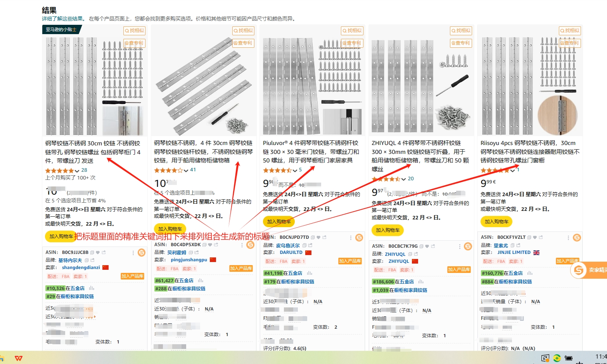Open the 28 reviews count link
Image resolution: width=607 pixels, height=364 pixels.
pos(84,170)
